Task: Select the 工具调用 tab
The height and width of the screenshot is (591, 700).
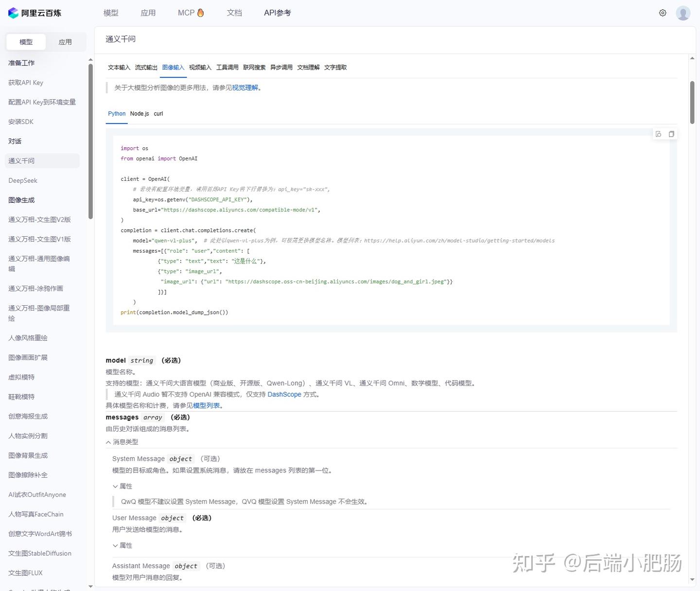Action: tap(227, 68)
